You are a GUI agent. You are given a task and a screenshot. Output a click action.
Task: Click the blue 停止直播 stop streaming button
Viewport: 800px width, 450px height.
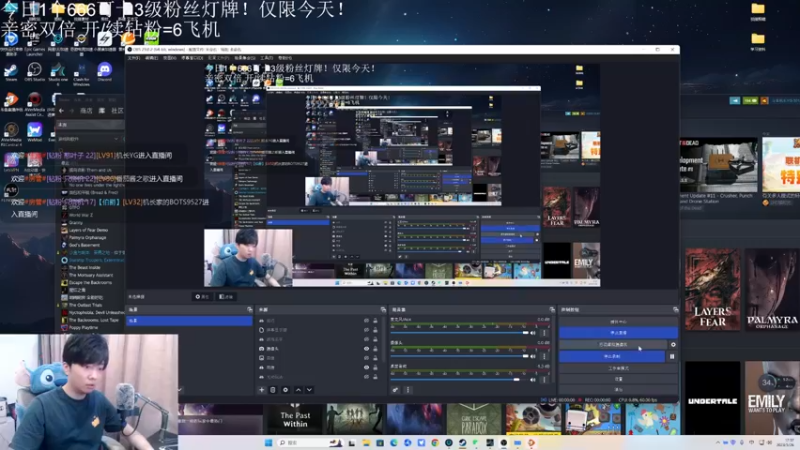coord(618,333)
